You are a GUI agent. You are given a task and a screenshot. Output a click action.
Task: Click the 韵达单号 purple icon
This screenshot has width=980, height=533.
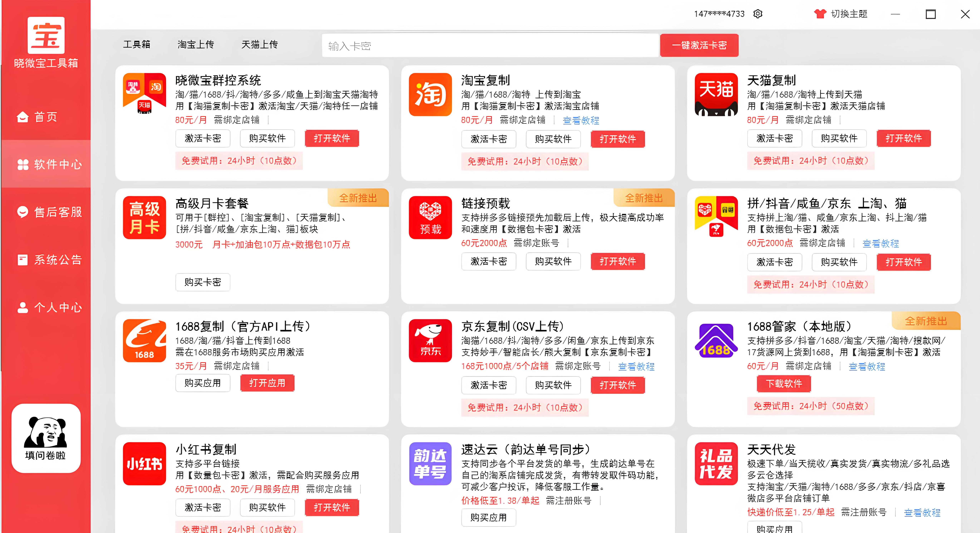pyautogui.click(x=430, y=463)
